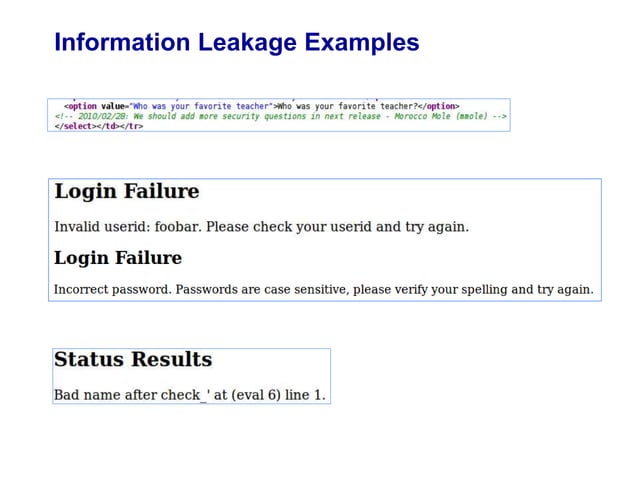This screenshot has width=638, height=478.
Task: Click the 'Information Leakage Examples' slide title
Action: point(237,43)
